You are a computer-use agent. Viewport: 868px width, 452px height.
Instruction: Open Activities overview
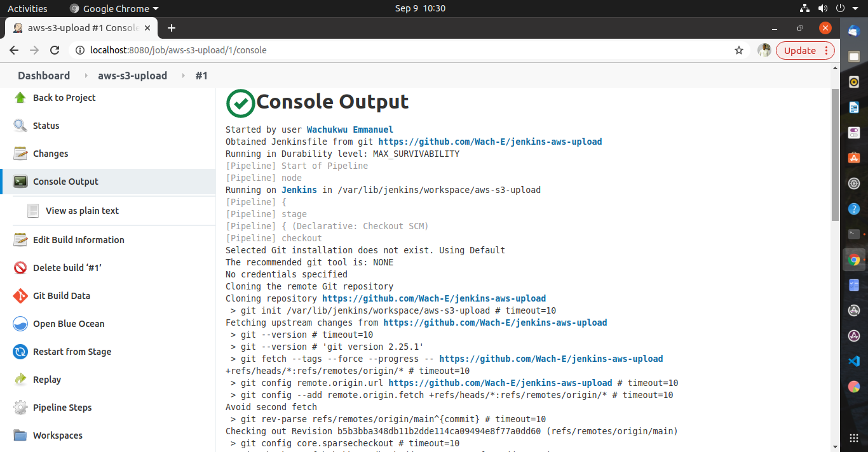coord(27,8)
